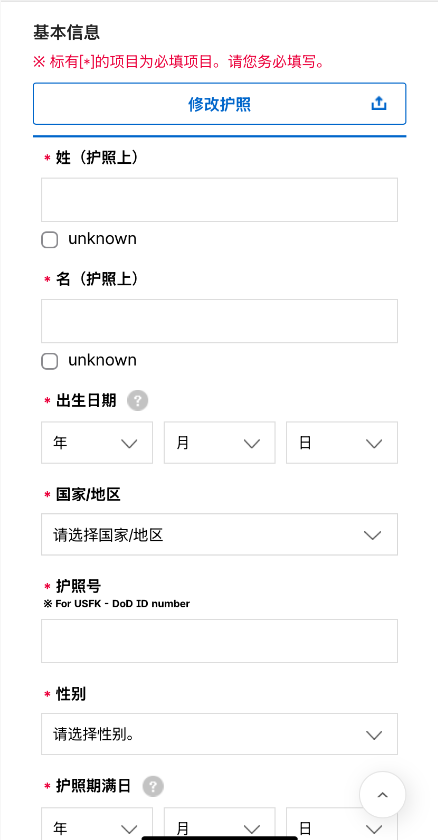Click the upload icon beside 修改护照
Image resolution: width=438 pixels, height=840 pixels.
[x=379, y=103]
